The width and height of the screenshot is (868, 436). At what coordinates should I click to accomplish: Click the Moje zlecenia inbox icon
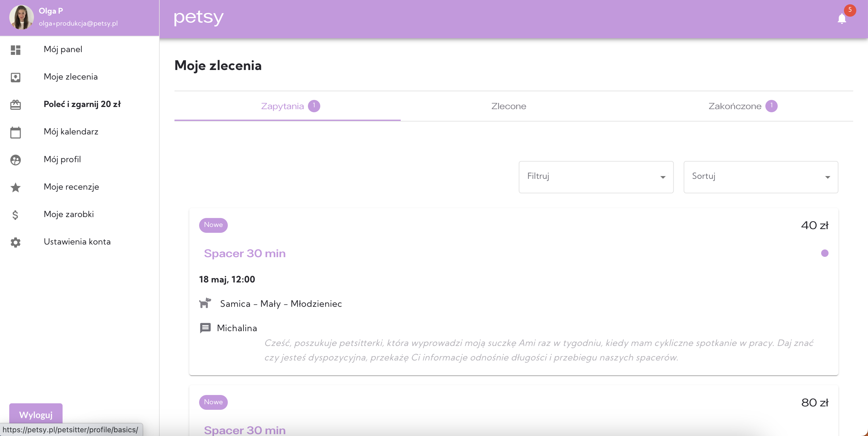15,77
